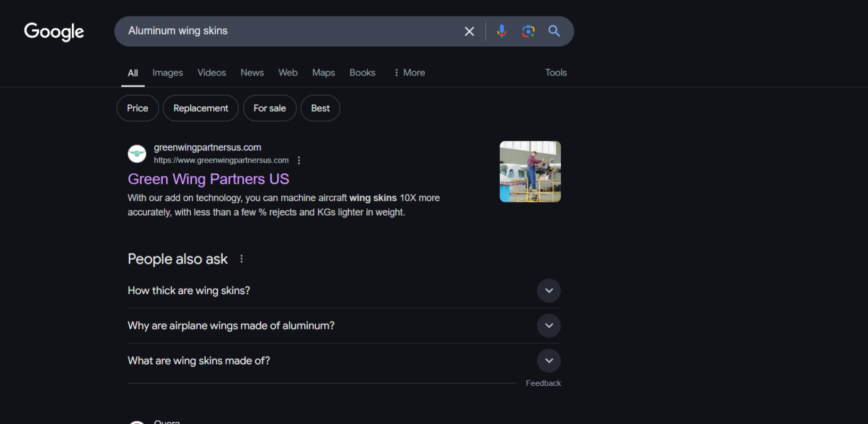
Task: Switch to the News tab
Action: tap(252, 73)
